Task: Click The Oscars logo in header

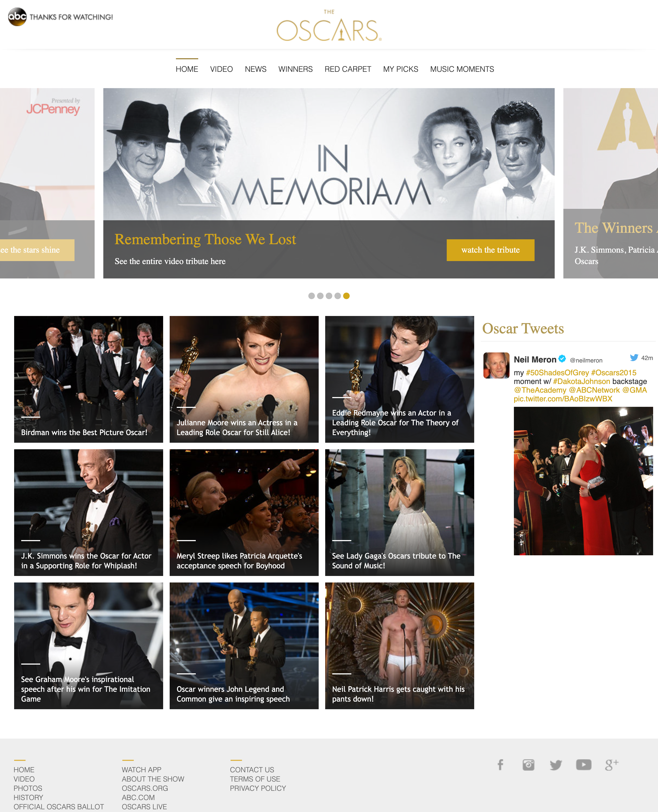Action: tap(329, 25)
